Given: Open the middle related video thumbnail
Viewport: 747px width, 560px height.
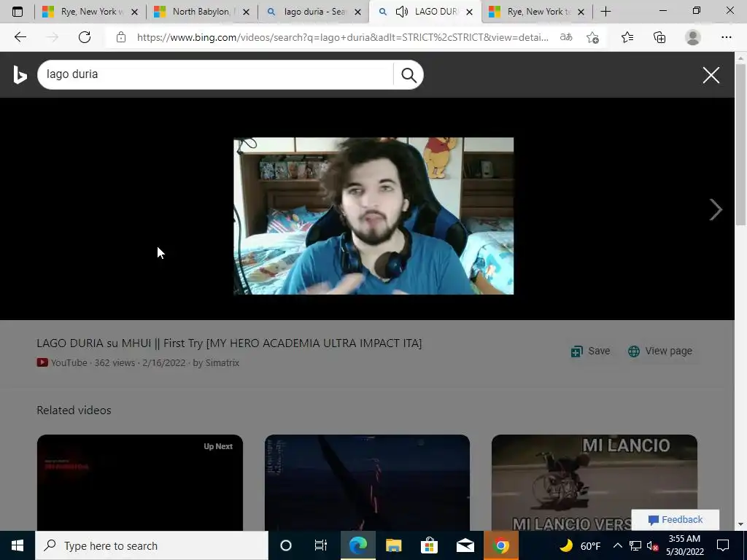Looking at the screenshot, I should [x=367, y=483].
